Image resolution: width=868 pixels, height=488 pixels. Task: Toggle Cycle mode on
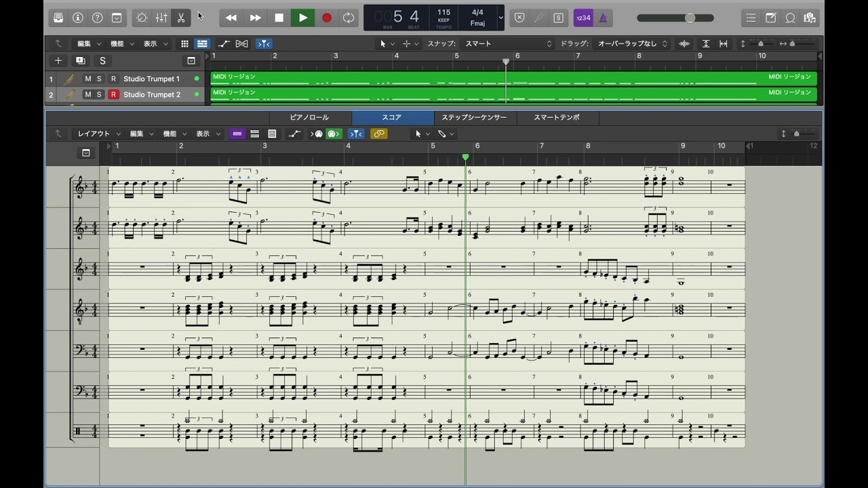pos(349,18)
